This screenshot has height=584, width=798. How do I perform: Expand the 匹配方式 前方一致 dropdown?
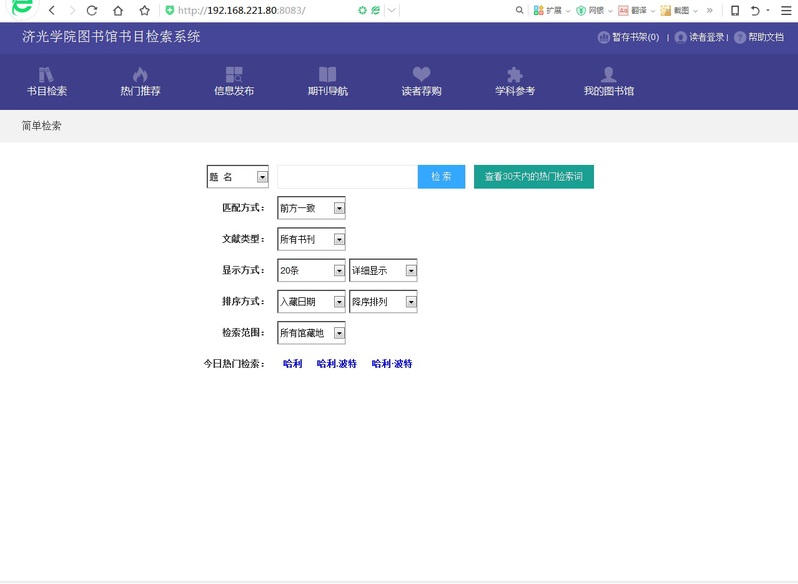click(x=339, y=208)
